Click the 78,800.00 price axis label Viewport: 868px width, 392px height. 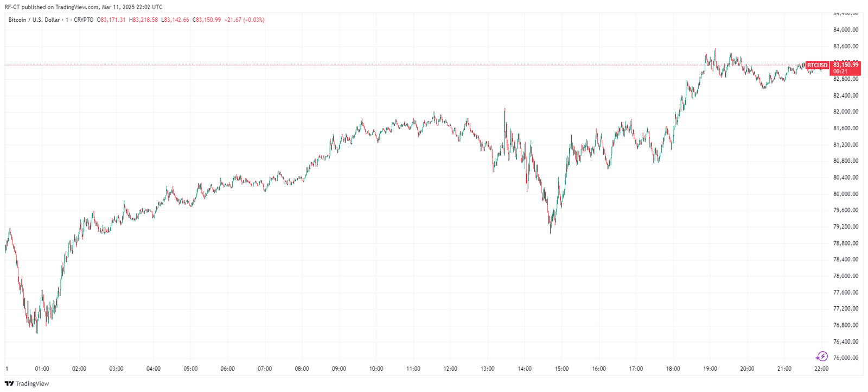click(846, 243)
